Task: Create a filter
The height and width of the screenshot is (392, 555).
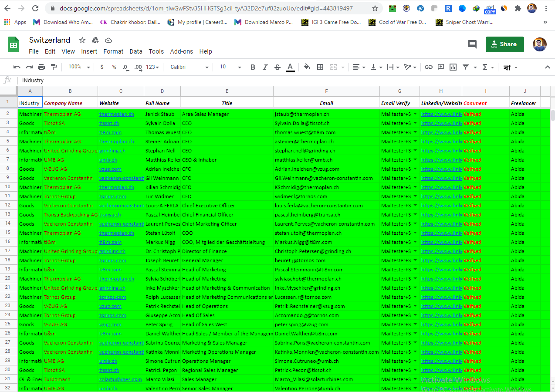Action: (x=466, y=67)
